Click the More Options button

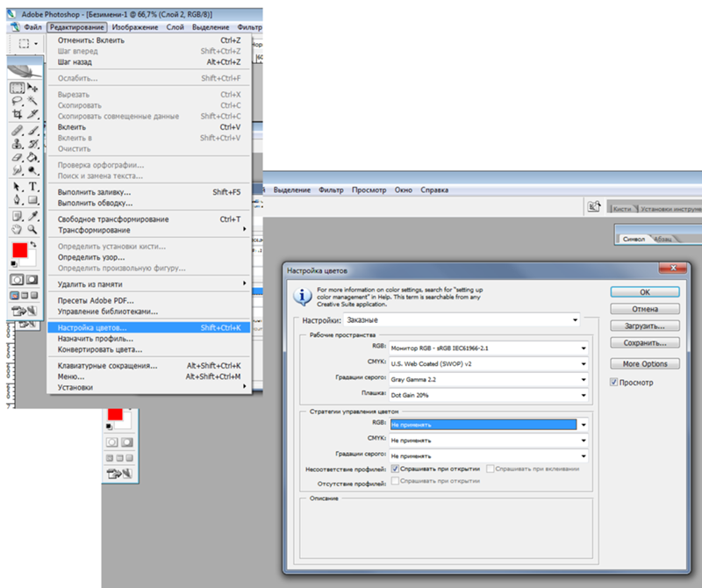pyautogui.click(x=645, y=363)
